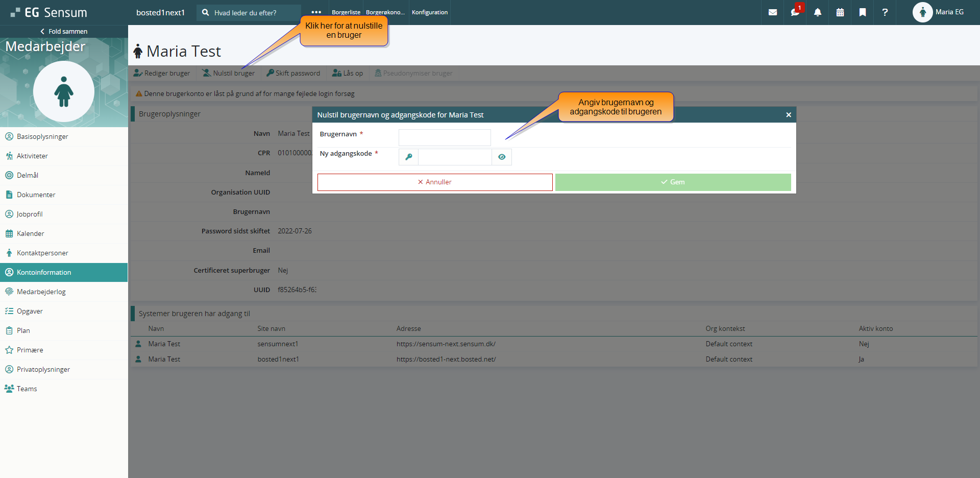This screenshot has width=980, height=478.
Task: Close the Nulstil brugernavn dialog
Action: pyautogui.click(x=789, y=115)
